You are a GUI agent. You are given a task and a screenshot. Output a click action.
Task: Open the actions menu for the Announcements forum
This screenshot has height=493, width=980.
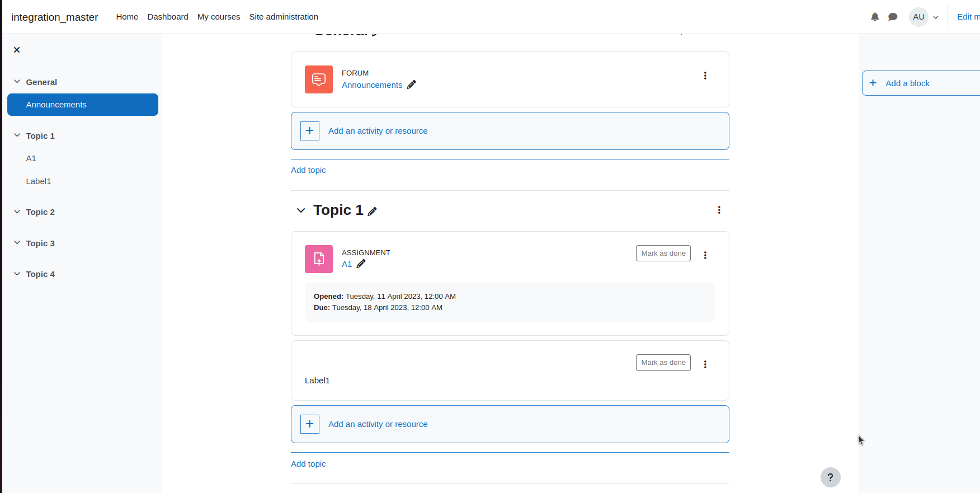coord(705,76)
